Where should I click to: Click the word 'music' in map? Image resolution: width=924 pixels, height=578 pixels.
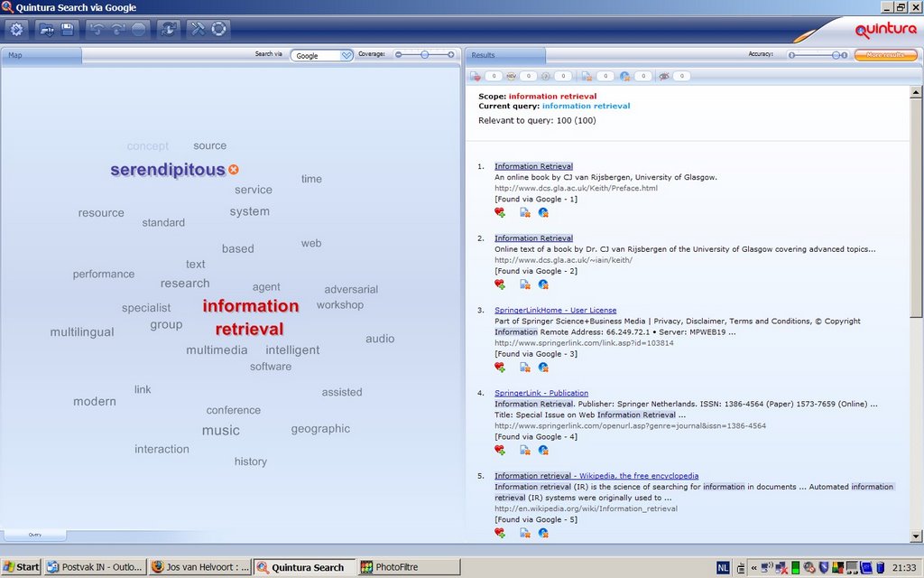click(x=220, y=431)
